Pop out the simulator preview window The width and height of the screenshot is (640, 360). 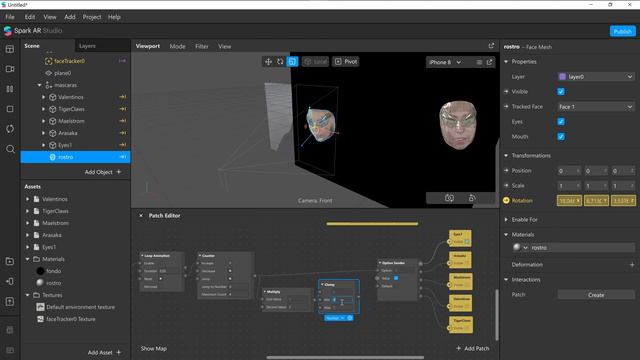click(489, 62)
